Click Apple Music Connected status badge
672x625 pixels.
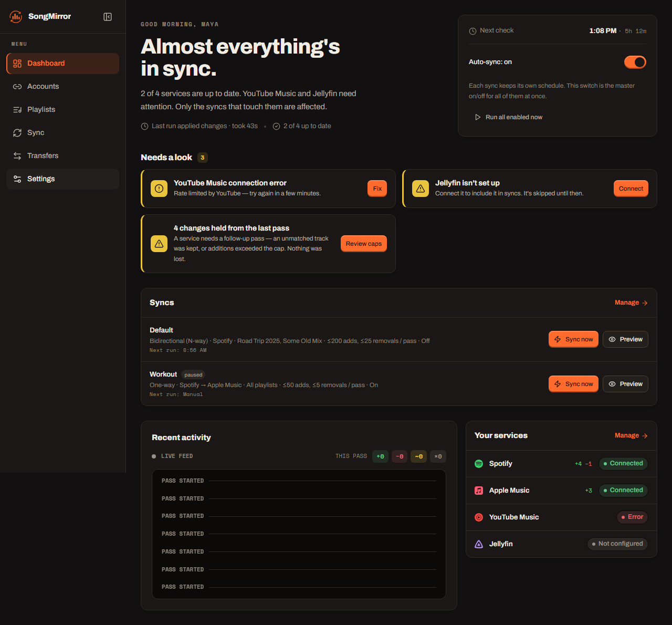(623, 491)
